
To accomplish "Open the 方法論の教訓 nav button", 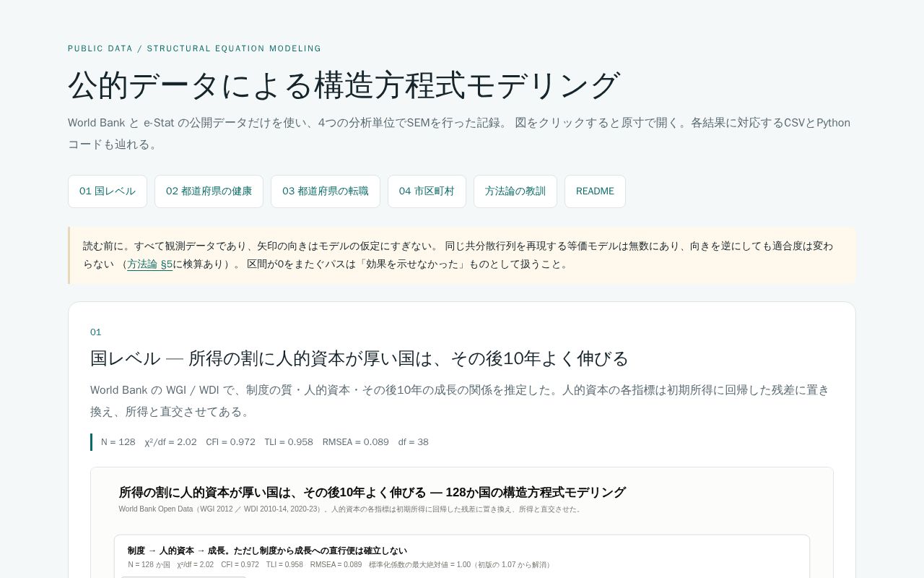I will click(515, 191).
